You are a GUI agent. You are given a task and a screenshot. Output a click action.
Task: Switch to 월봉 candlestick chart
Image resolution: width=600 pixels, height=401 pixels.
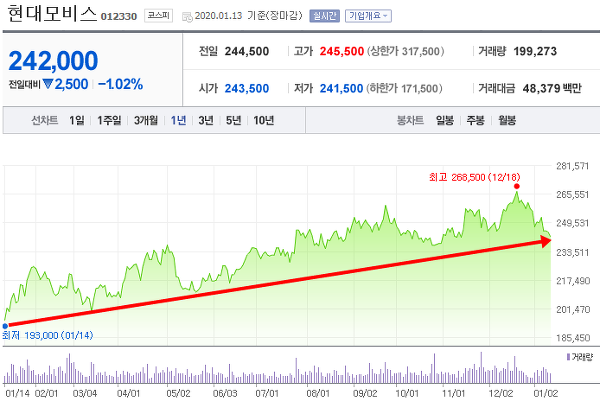pyautogui.click(x=507, y=121)
